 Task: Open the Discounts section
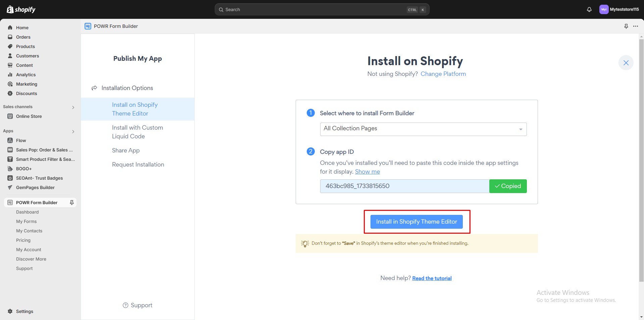coord(27,93)
